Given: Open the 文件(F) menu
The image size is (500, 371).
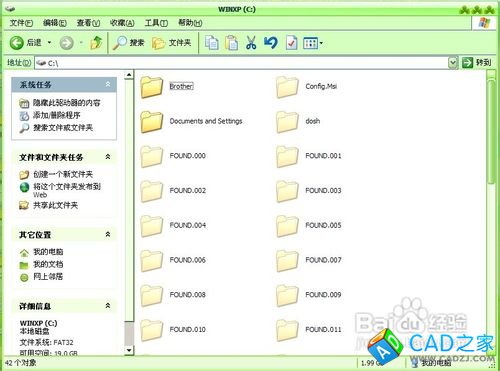Looking at the screenshot, I should (21, 23).
